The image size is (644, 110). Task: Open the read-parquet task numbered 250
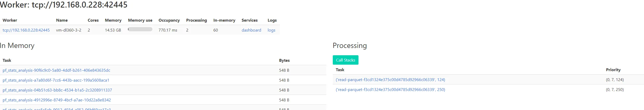click(390, 90)
